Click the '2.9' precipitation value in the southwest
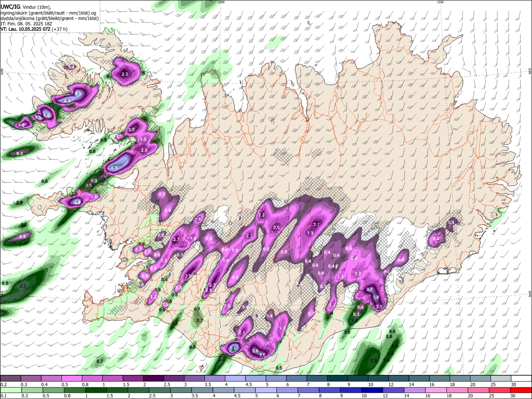Image resolution: width=532 pixels, height=399 pixels. (x=188, y=276)
